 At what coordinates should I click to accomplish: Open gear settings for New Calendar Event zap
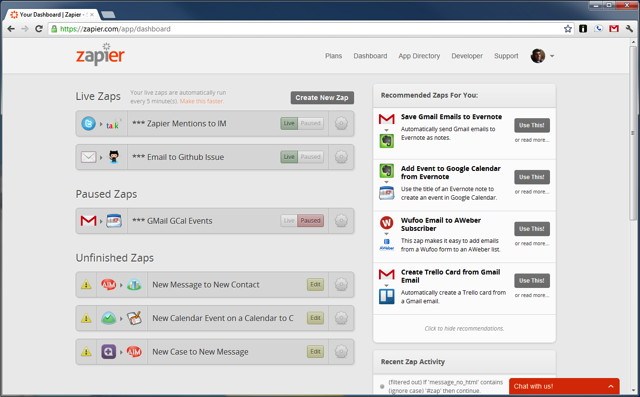click(x=341, y=318)
